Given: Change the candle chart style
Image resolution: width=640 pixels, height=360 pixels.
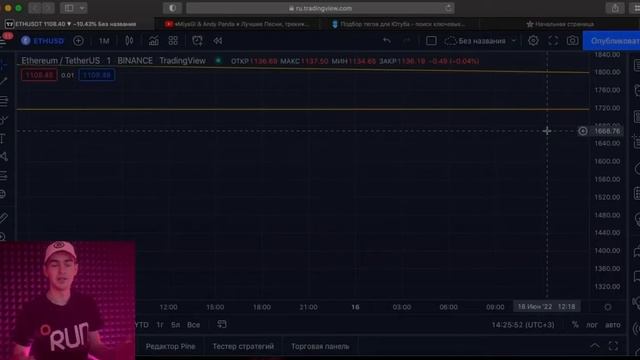Looking at the screenshot, I should click(129, 41).
